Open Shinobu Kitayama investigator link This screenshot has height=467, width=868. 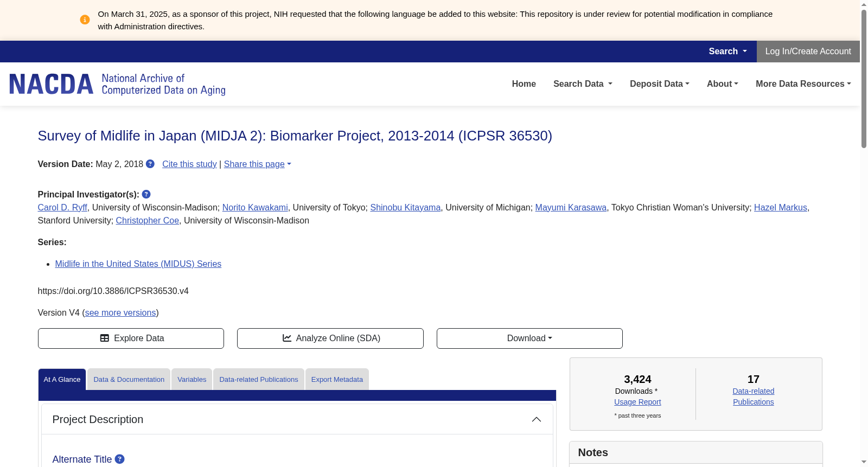(405, 208)
